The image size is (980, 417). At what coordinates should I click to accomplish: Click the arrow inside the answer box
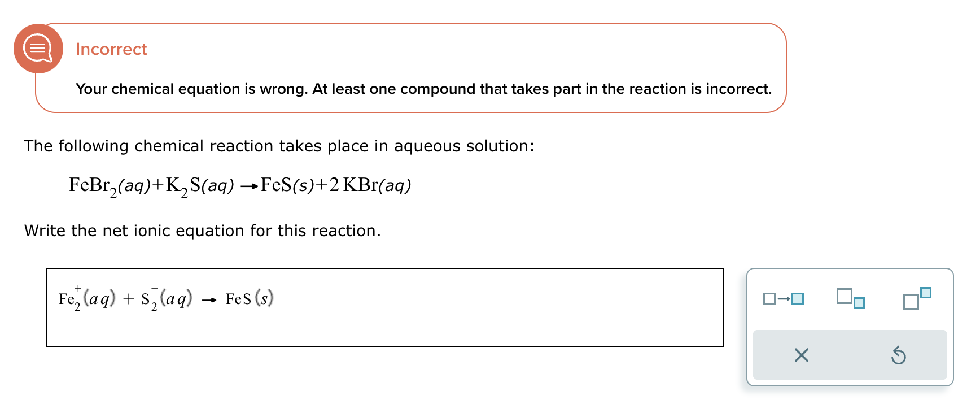click(208, 300)
